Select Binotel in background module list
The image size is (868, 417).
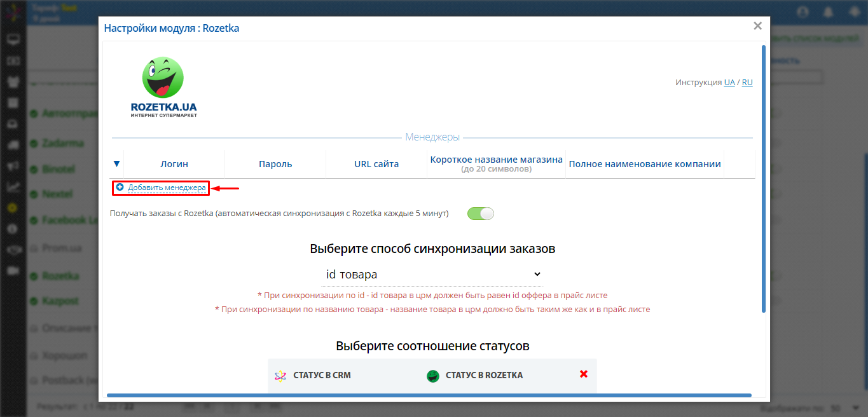click(58, 170)
